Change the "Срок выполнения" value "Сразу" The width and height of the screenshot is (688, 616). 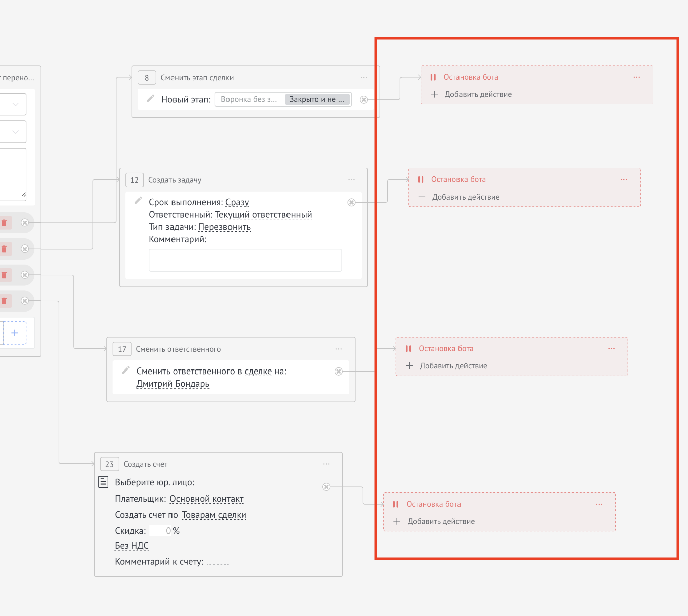(x=237, y=202)
